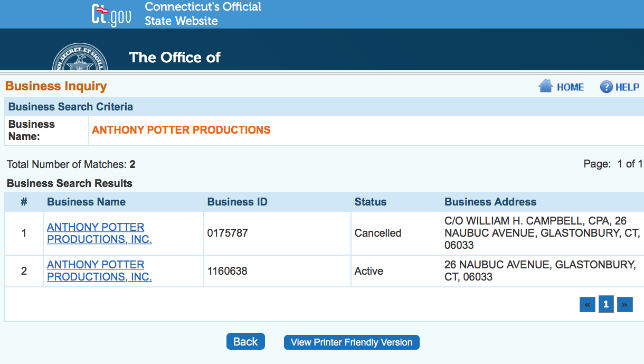Viewport: 644px width, 364px height.
Task: Click the # column header
Action: click(x=24, y=202)
